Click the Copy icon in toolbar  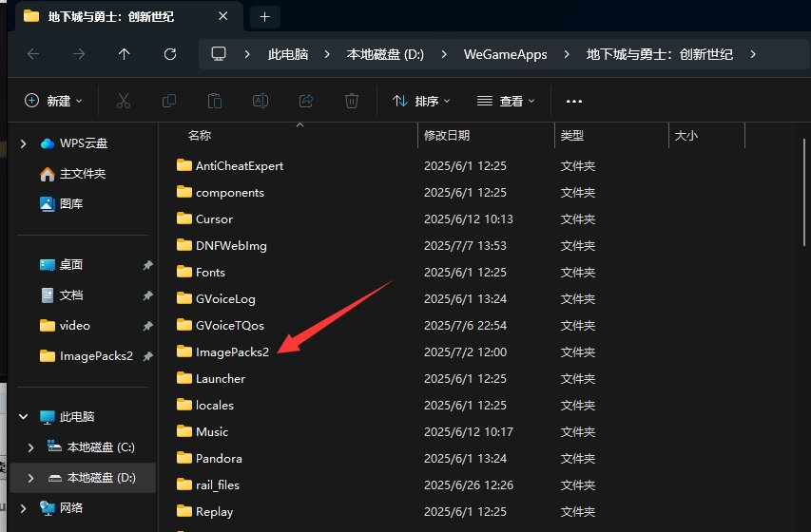click(169, 101)
